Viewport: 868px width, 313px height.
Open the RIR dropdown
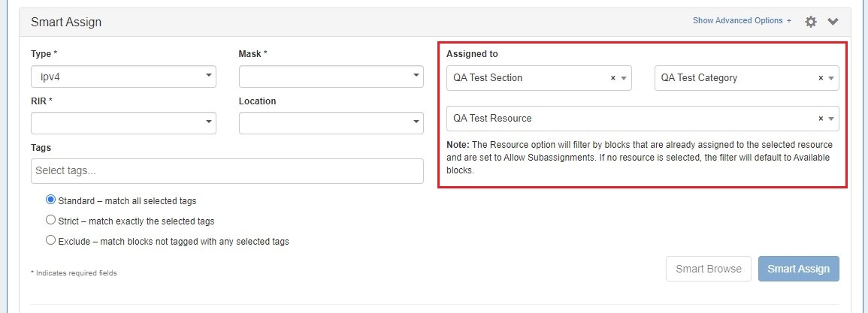point(123,122)
